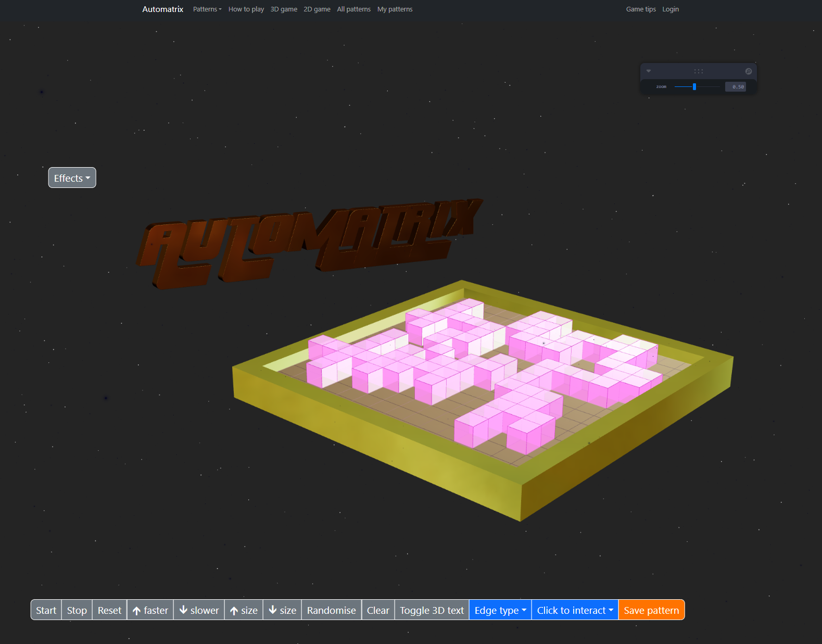Screen dimensions: 822x644
Task: Increase grid size with up-arrow size
Action: [x=244, y=610]
